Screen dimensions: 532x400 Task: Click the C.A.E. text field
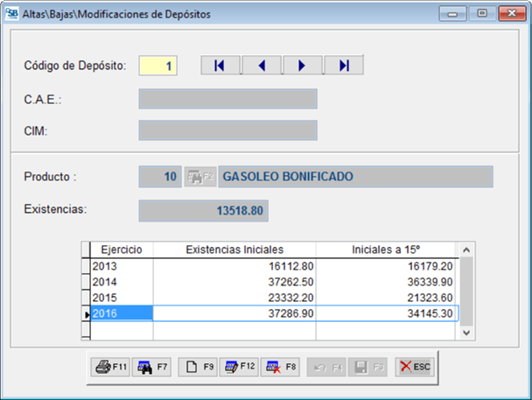point(227,98)
